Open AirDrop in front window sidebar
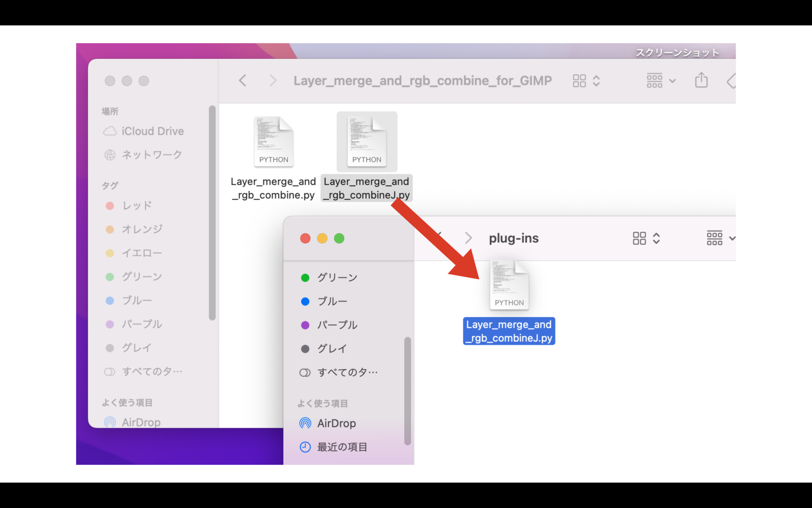Screen dimensions: 812x508 coord(336,423)
